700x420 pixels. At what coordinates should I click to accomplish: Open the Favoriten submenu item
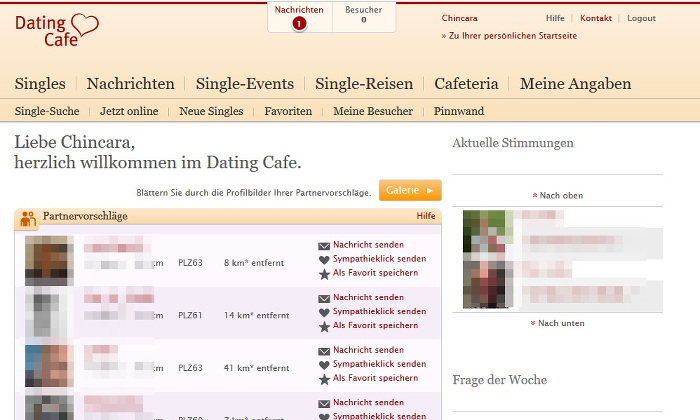[288, 111]
